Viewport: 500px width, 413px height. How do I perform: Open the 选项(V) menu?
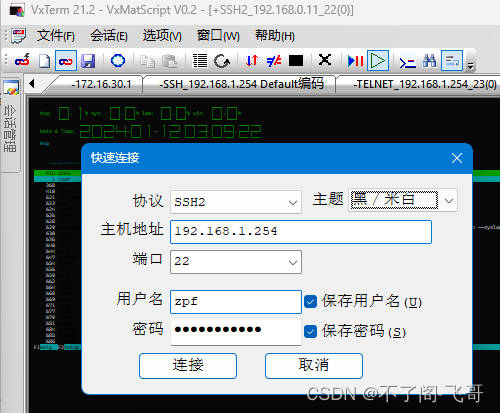coord(162,35)
